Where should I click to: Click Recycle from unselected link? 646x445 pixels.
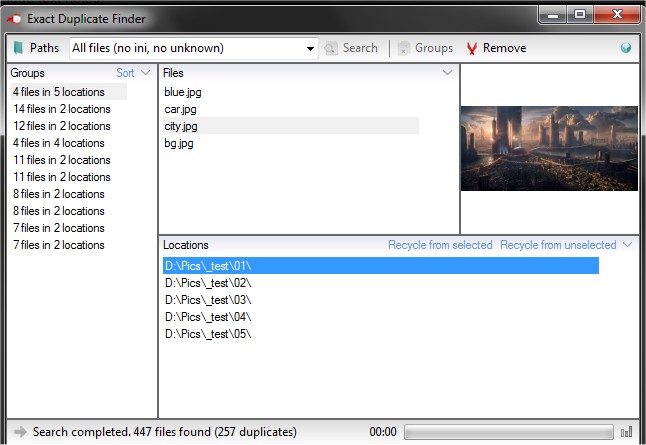click(558, 245)
